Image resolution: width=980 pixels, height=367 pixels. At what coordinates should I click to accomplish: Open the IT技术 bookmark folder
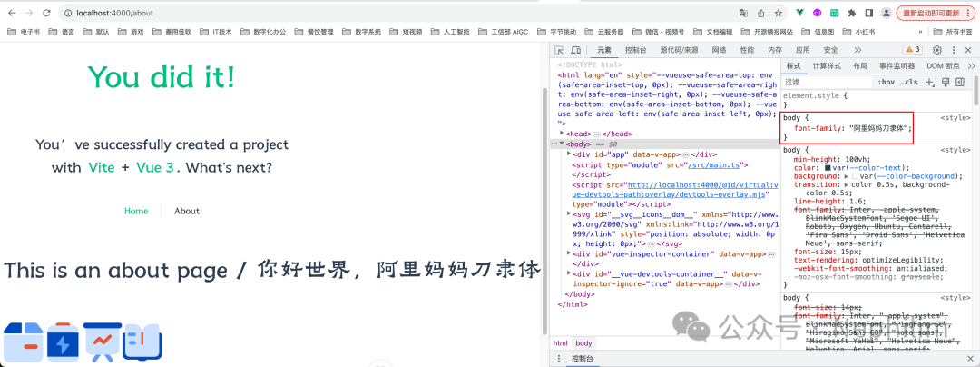coord(216,32)
